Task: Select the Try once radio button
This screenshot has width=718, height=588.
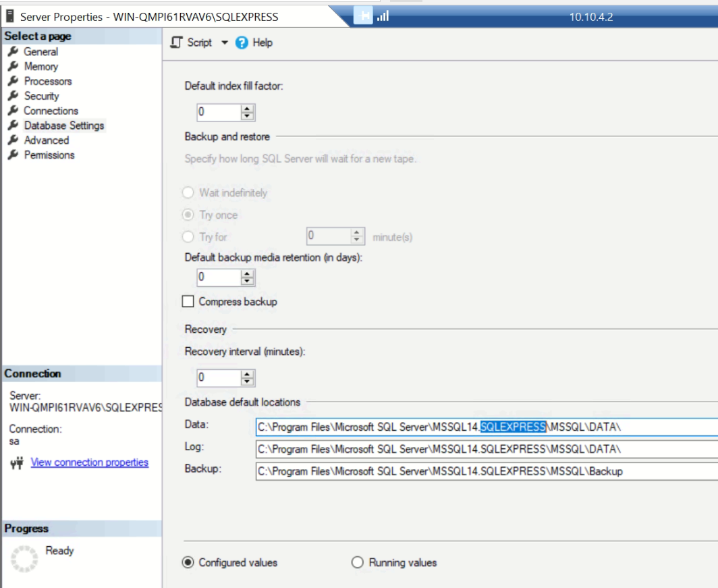Action: point(188,214)
